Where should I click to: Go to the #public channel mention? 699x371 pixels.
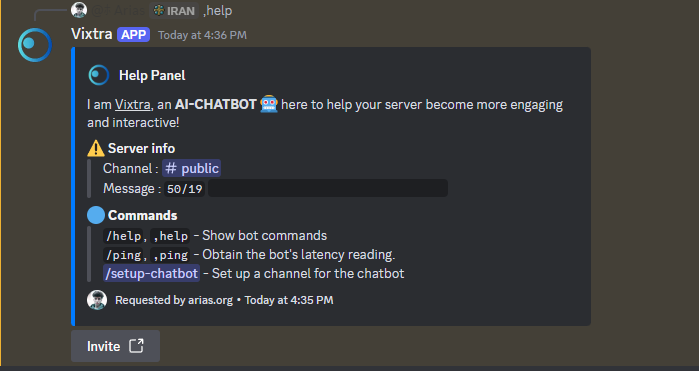191,169
